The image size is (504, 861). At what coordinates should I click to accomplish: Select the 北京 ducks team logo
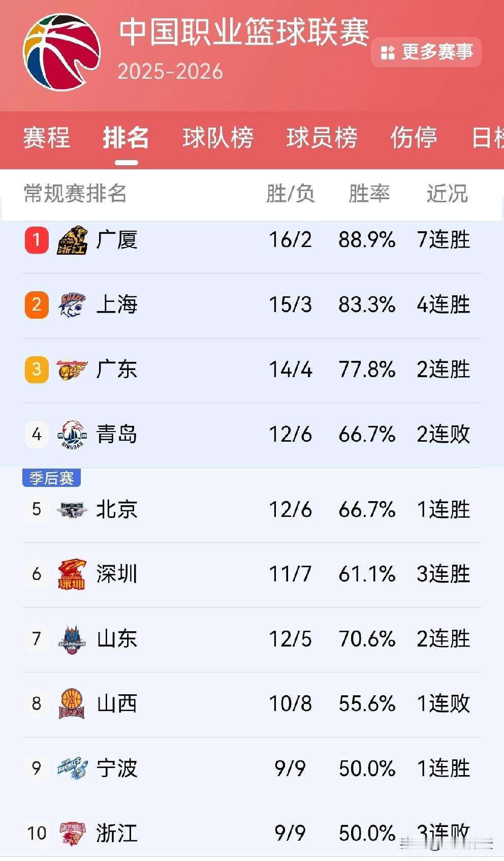pyautogui.click(x=71, y=511)
